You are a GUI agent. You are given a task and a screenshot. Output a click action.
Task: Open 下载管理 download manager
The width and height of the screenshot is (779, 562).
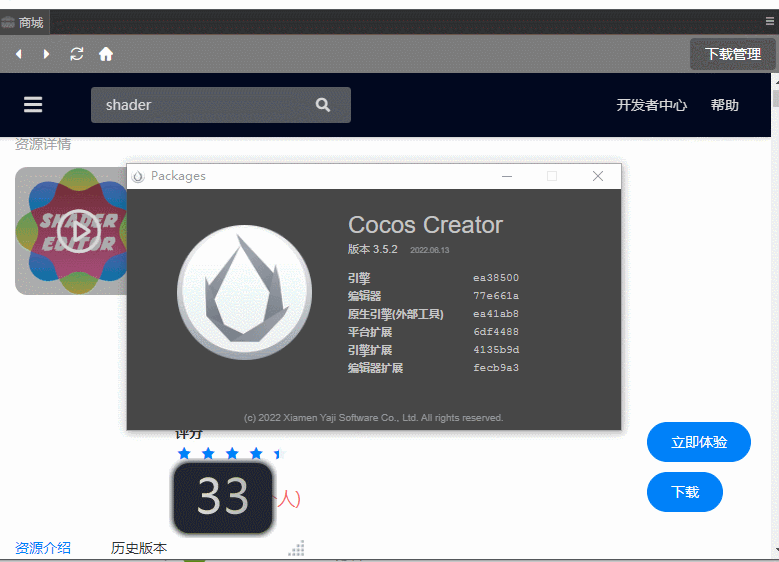tap(732, 54)
